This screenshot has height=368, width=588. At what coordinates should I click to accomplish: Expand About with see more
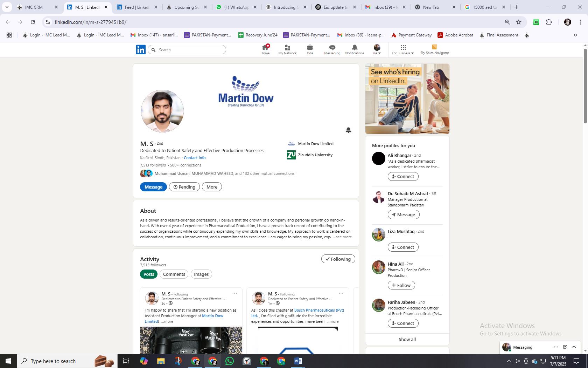click(x=342, y=237)
